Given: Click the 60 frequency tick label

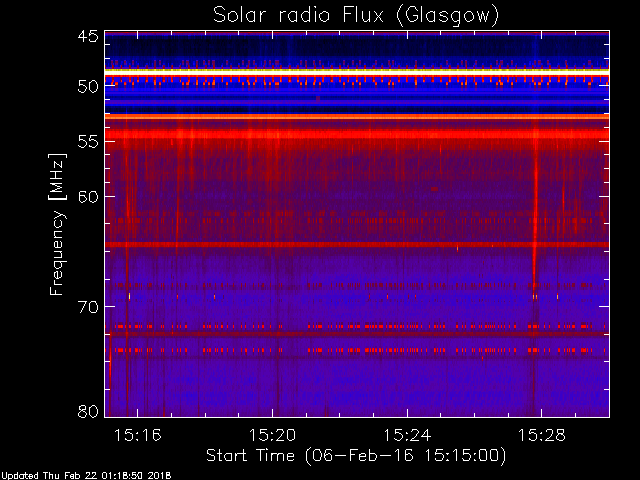Looking at the screenshot, I should pyautogui.click(x=88, y=196).
